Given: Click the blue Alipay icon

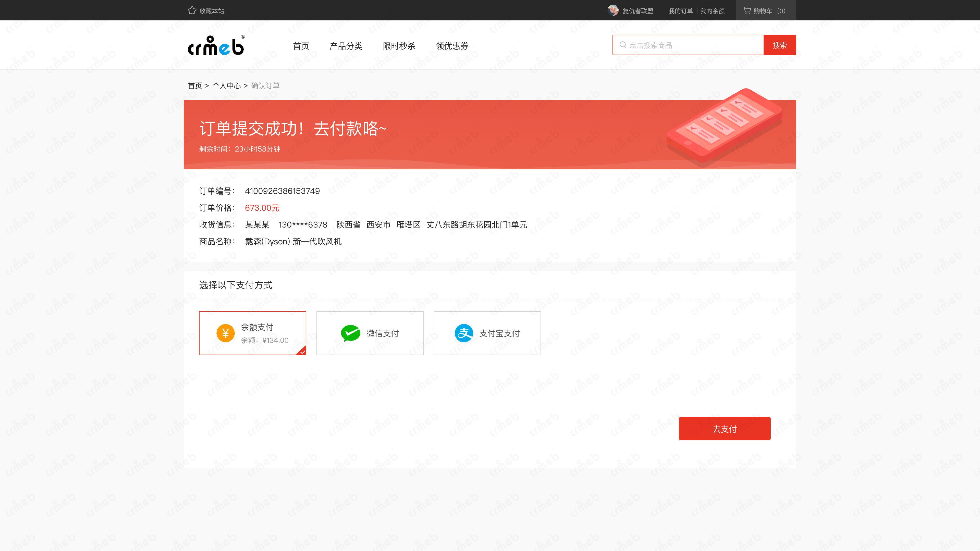Looking at the screenshot, I should (464, 333).
